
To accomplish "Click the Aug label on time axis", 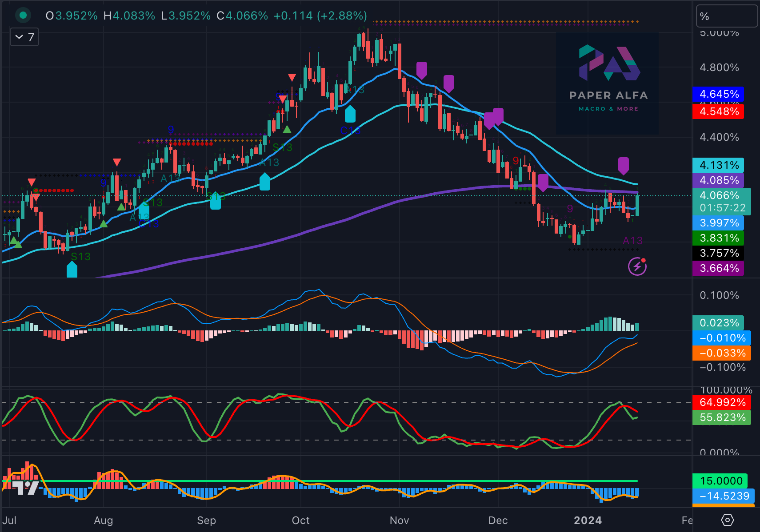I will [104, 520].
